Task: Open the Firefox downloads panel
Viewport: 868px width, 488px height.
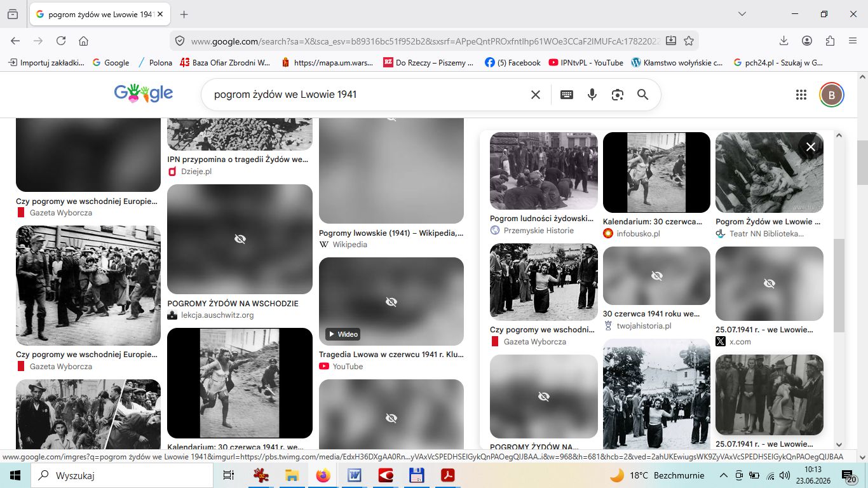Action: [784, 41]
